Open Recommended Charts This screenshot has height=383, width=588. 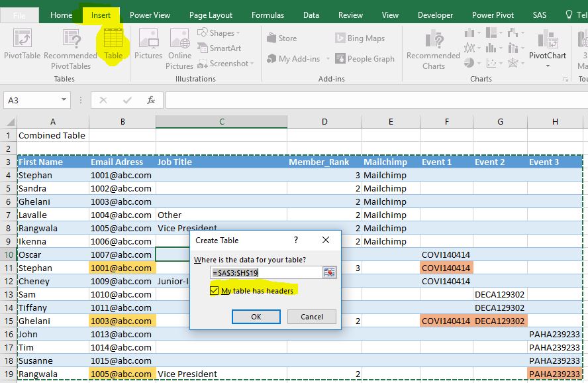[x=433, y=50]
